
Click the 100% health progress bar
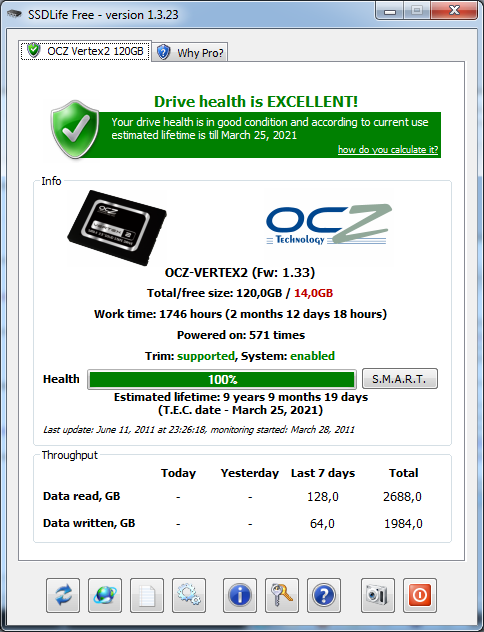coord(222,379)
